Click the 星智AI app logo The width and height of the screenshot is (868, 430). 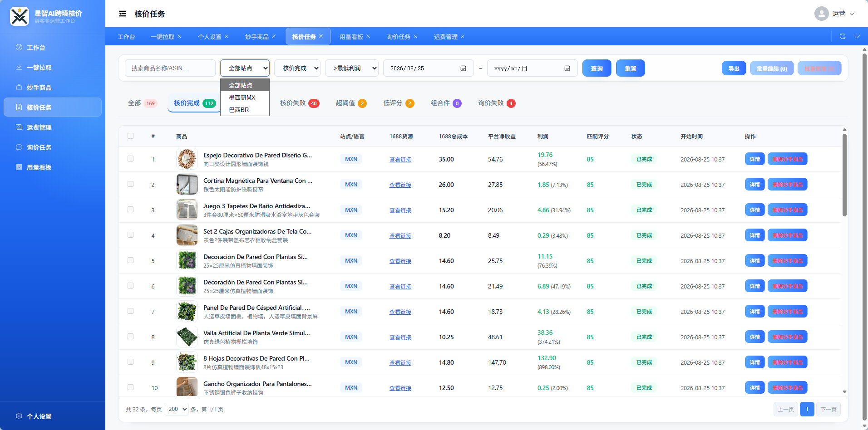[x=20, y=16]
